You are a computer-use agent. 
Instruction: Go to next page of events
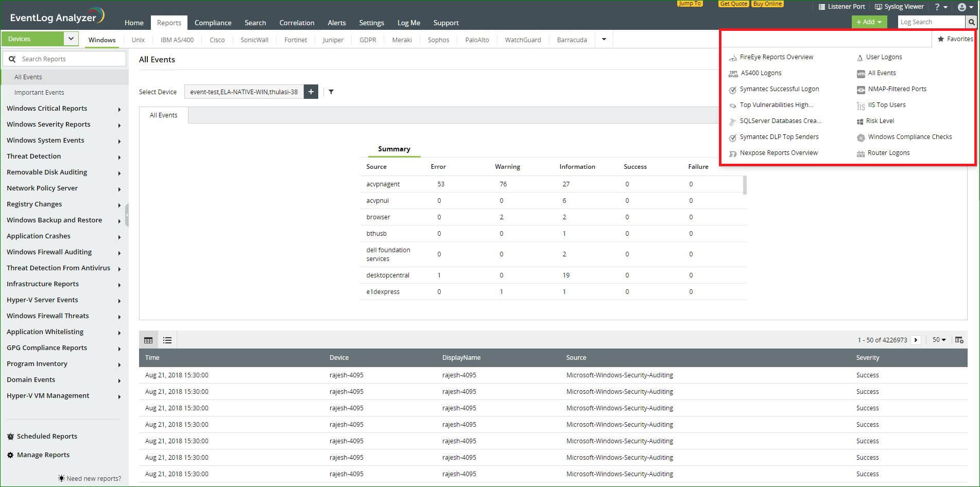pos(916,340)
